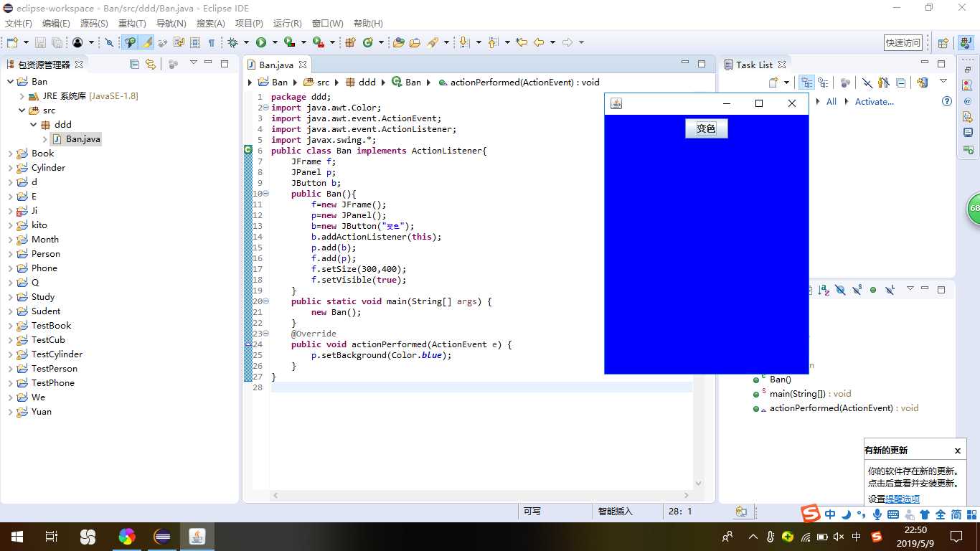Click the @ icon in right trim bar
The height and width of the screenshot is (551, 980).
(x=968, y=101)
